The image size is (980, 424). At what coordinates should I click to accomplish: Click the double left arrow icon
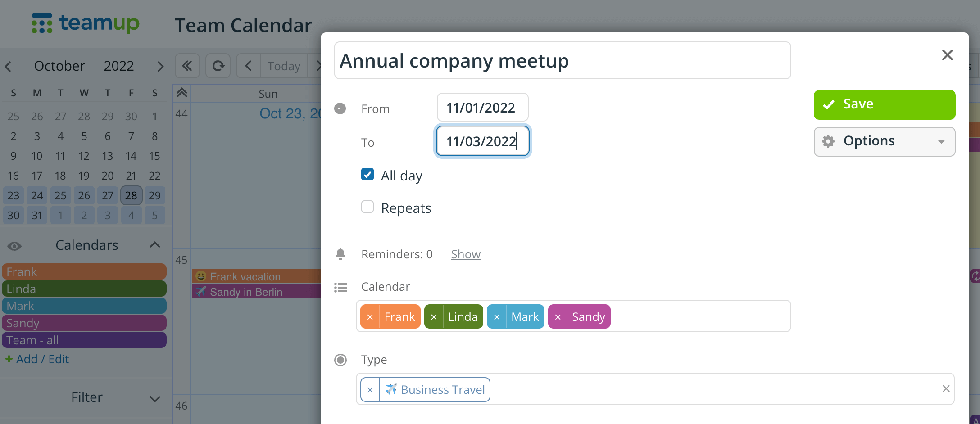pos(187,66)
